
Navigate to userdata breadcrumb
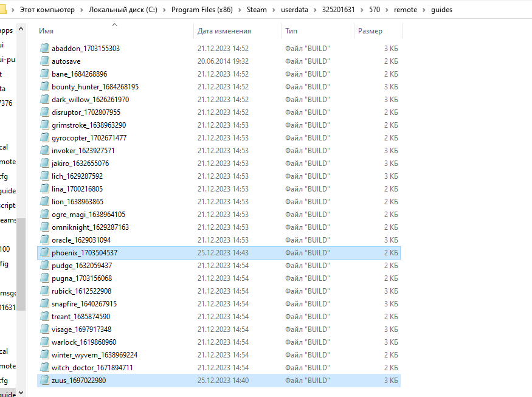(294, 10)
